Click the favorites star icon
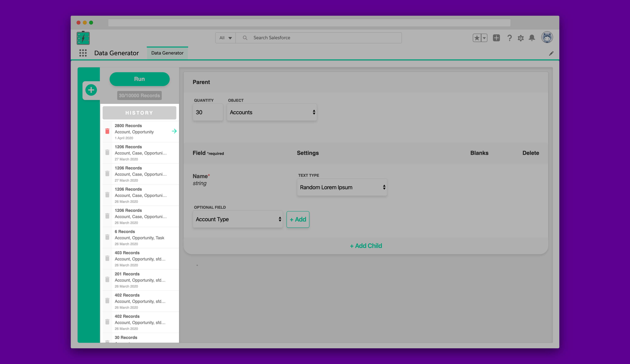 477,38
